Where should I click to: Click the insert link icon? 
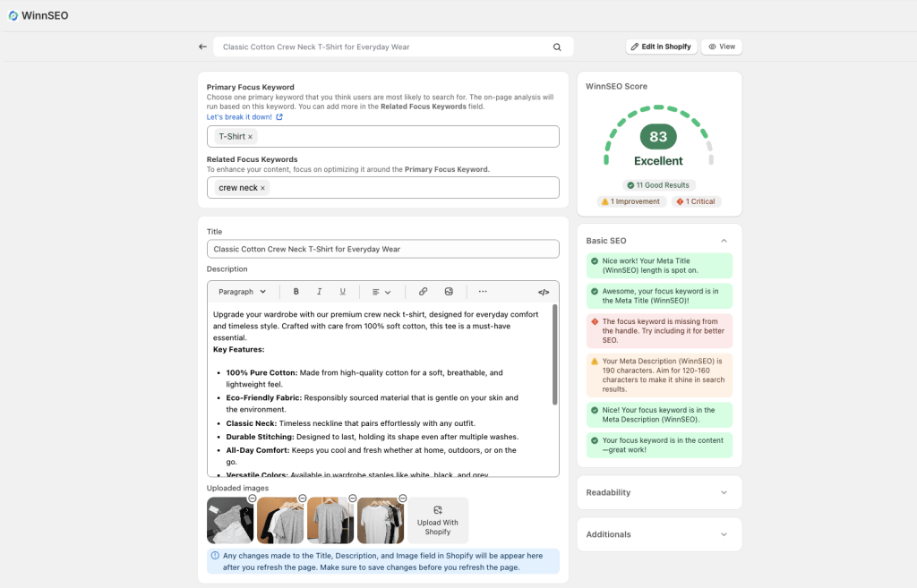[423, 292]
